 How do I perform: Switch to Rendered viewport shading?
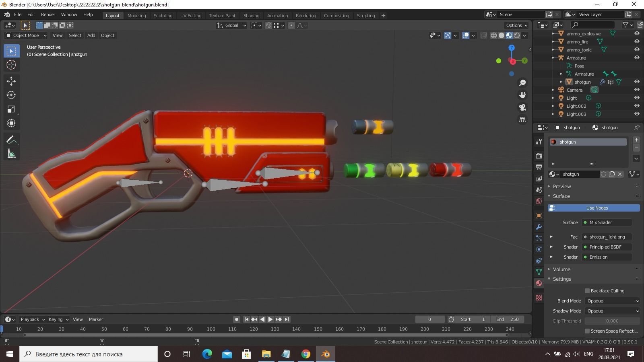click(x=517, y=35)
